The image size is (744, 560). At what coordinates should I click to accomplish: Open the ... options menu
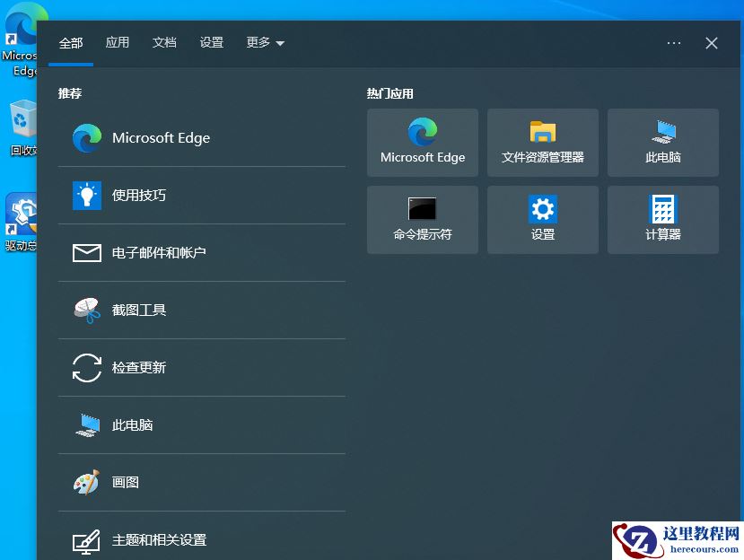click(674, 42)
